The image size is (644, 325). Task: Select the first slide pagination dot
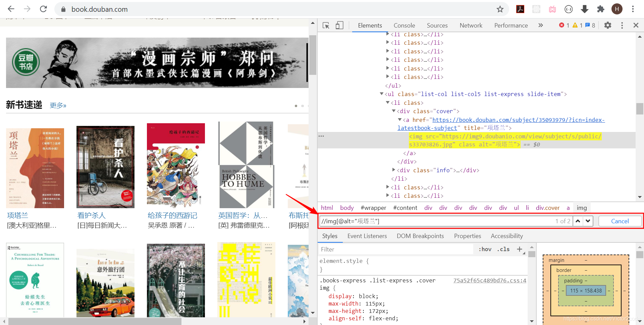296,106
